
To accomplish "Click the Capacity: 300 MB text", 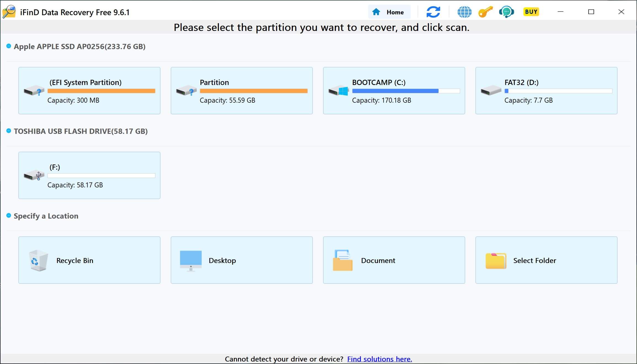I will click(x=73, y=100).
